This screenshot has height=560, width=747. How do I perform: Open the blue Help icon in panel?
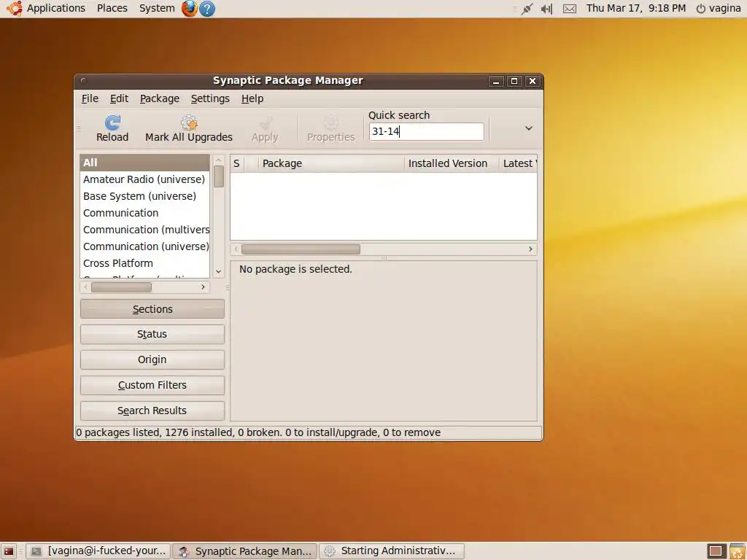point(207,8)
